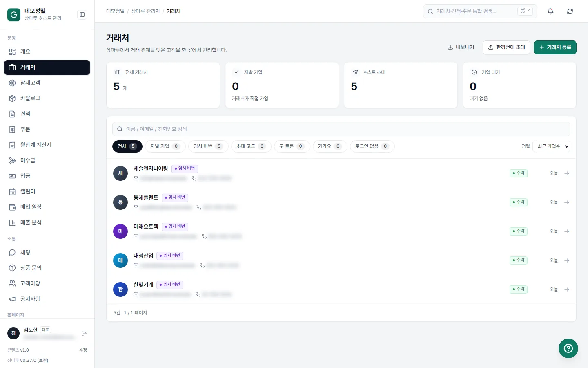Open 채팅 in sidebar

47,253
